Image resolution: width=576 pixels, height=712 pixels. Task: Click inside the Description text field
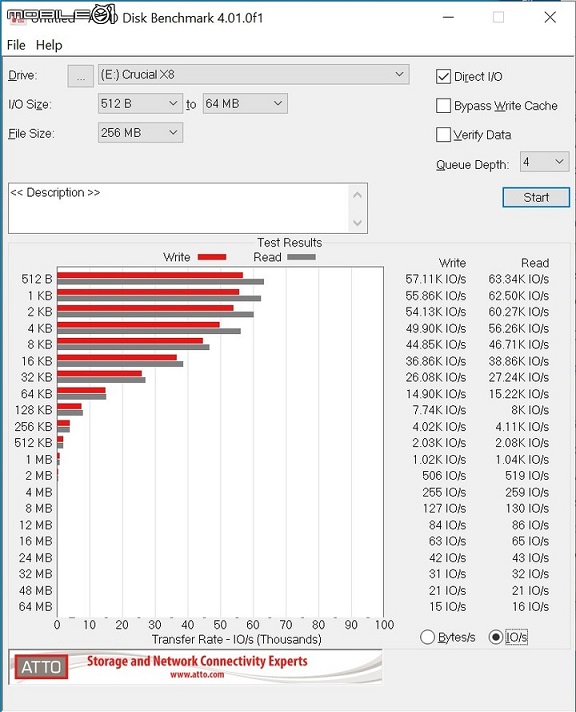pyautogui.click(x=179, y=208)
